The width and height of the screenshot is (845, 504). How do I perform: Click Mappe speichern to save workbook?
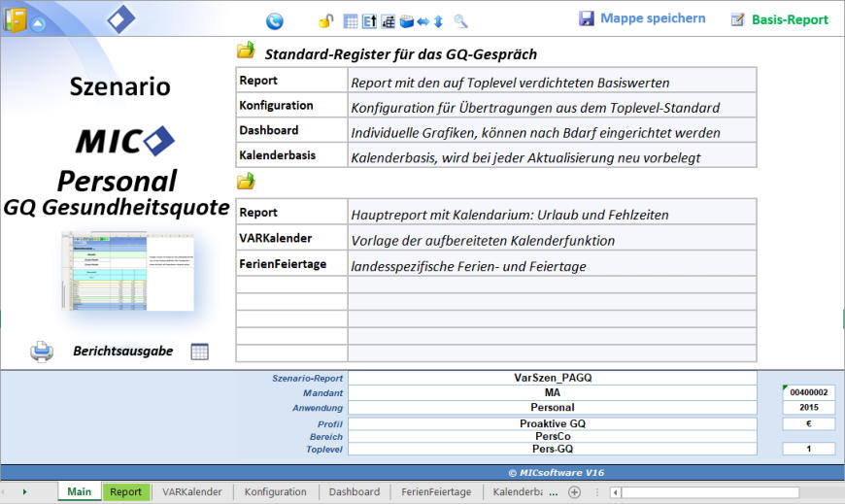click(x=642, y=18)
